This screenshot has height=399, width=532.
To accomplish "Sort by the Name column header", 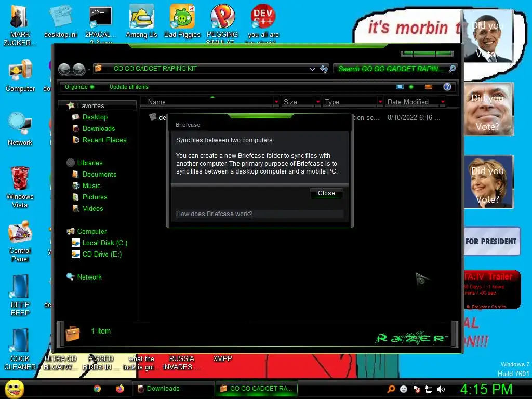I will [x=207, y=102].
